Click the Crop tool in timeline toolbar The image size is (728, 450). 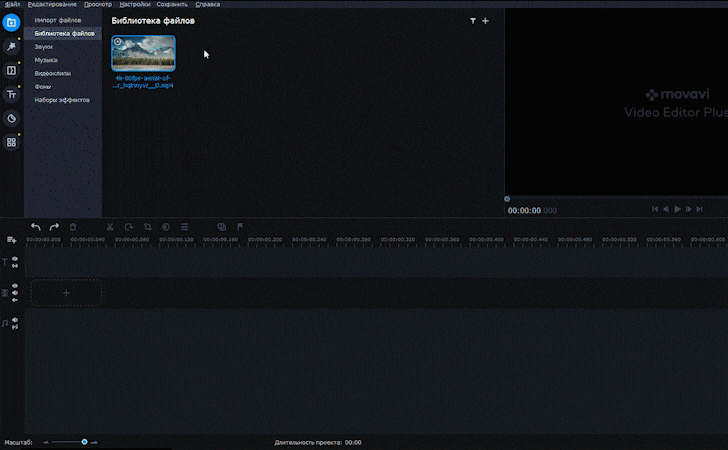(x=147, y=227)
